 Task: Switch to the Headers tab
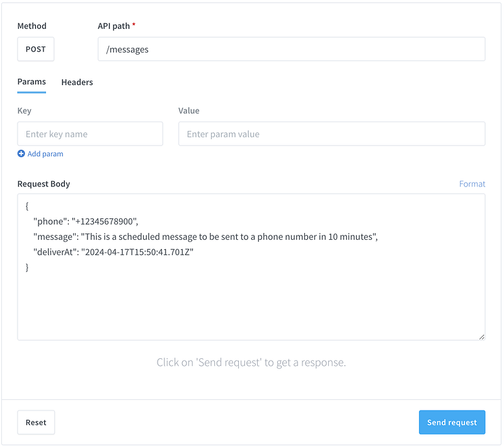pos(77,82)
